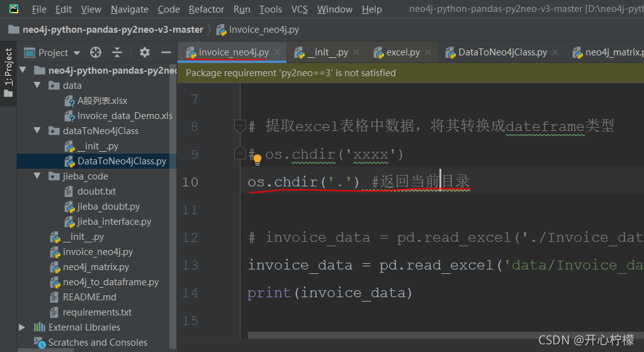The height and width of the screenshot is (352, 644).
Task: Open the Tools menu
Action: [x=271, y=9]
